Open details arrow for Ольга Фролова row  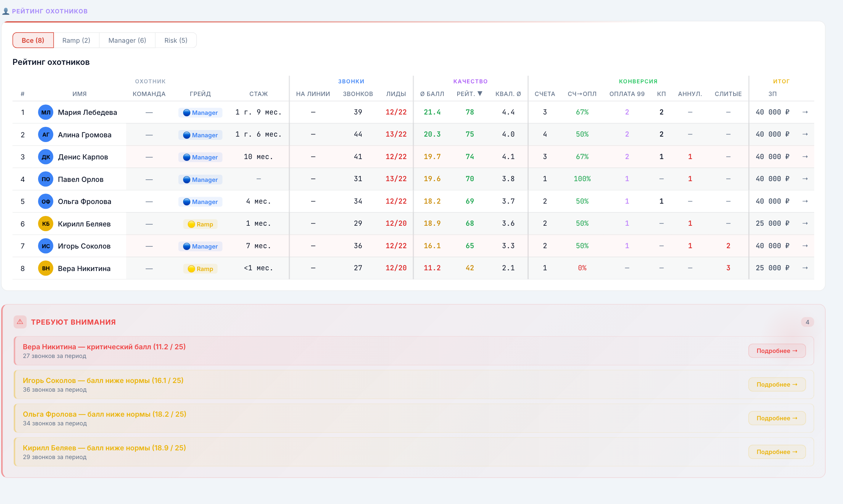(x=805, y=201)
